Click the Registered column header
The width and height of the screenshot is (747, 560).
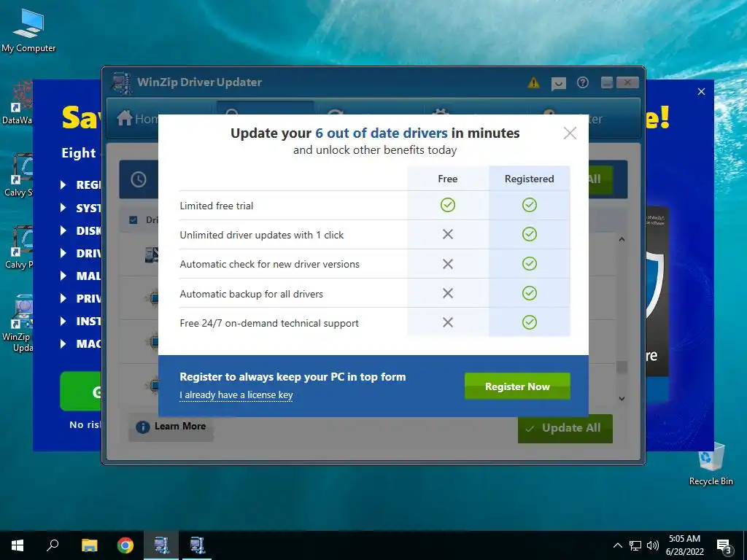pos(530,179)
